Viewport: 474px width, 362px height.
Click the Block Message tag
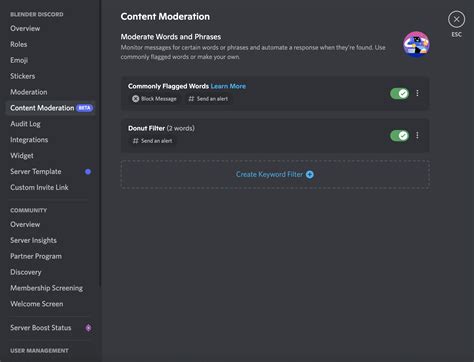click(154, 99)
